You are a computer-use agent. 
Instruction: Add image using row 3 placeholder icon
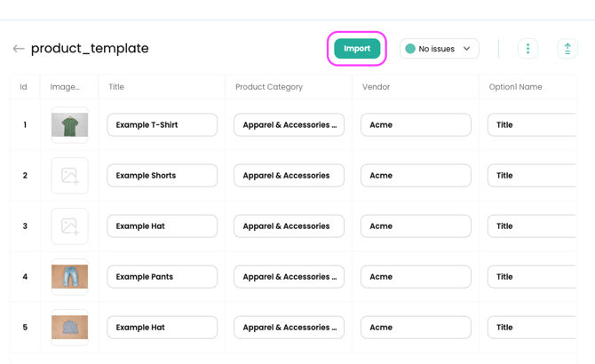(x=69, y=226)
